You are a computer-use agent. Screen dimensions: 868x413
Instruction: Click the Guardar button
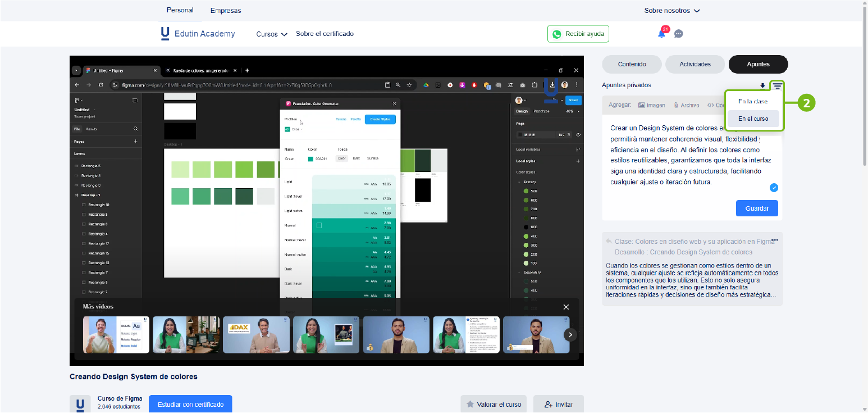(756, 208)
